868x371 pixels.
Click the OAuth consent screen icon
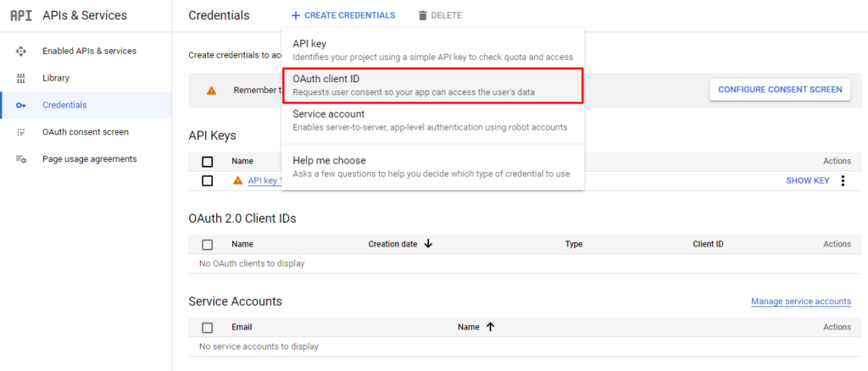pos(21,132)
